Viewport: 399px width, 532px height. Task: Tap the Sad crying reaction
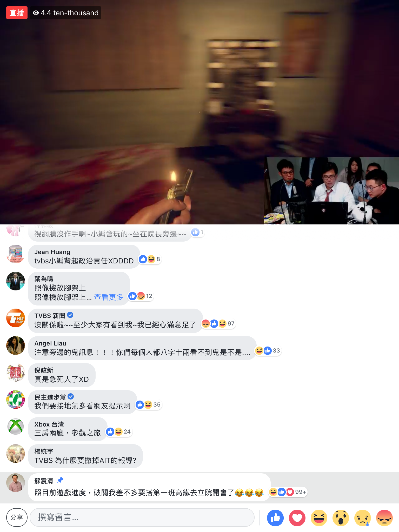(363, 518)
